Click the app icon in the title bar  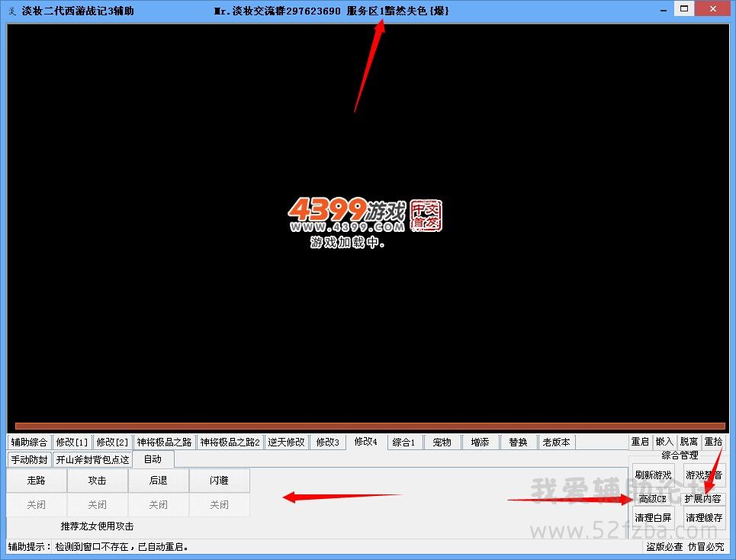pyautogui.click(x=13, y=11)
